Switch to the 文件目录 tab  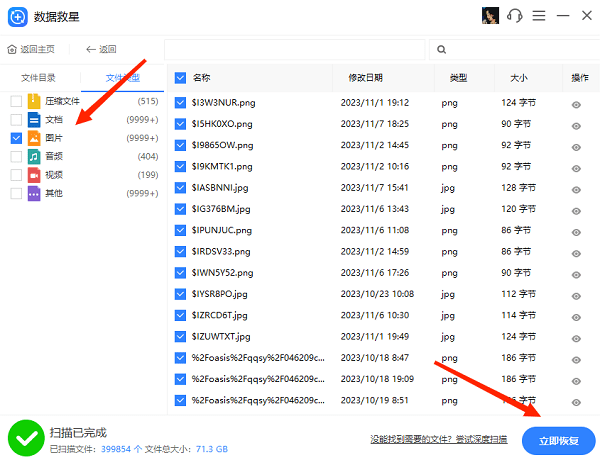click(38, 78)
